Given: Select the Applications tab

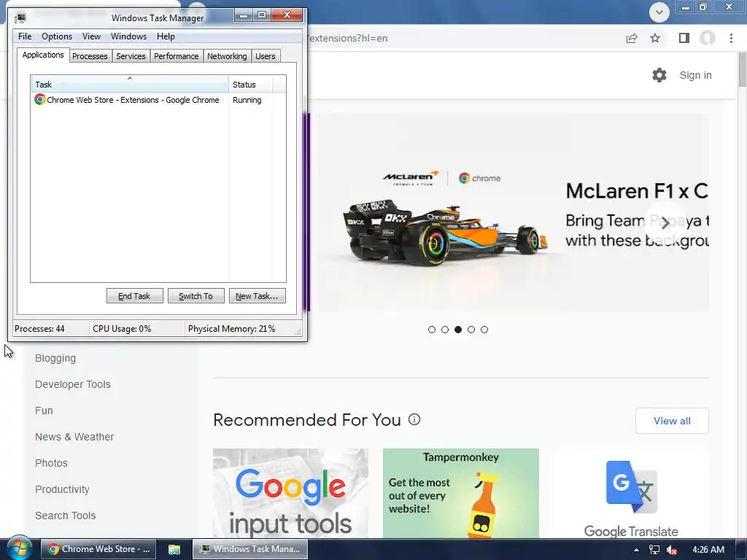Looking at the screenshot, I should tap(43, 55).
